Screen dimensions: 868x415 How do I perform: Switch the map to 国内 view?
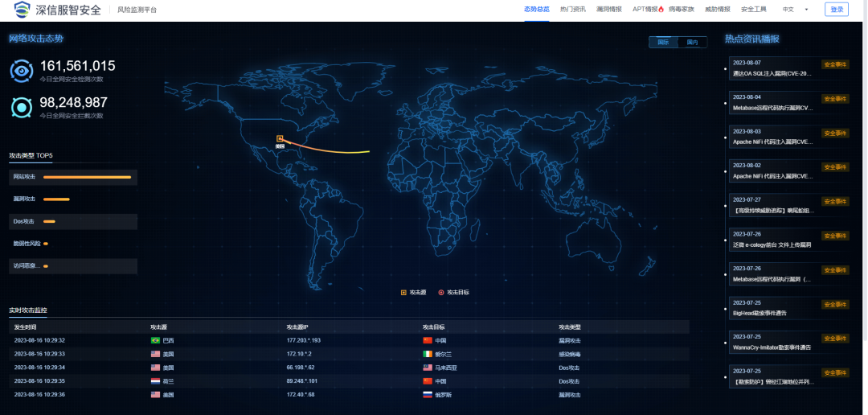point(693,42)
